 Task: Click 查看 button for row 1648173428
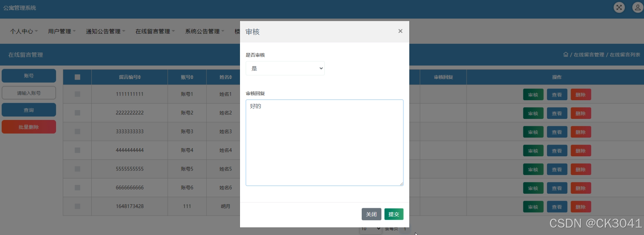(x=557, y=207)
